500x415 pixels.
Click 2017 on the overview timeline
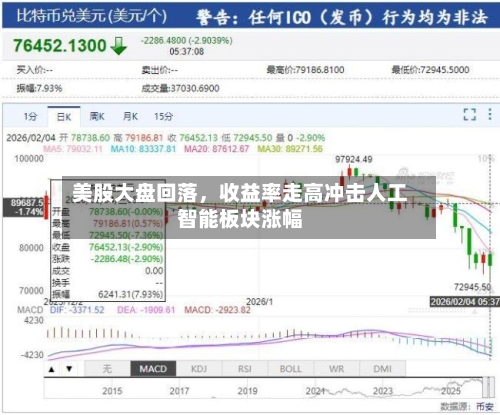179,391
